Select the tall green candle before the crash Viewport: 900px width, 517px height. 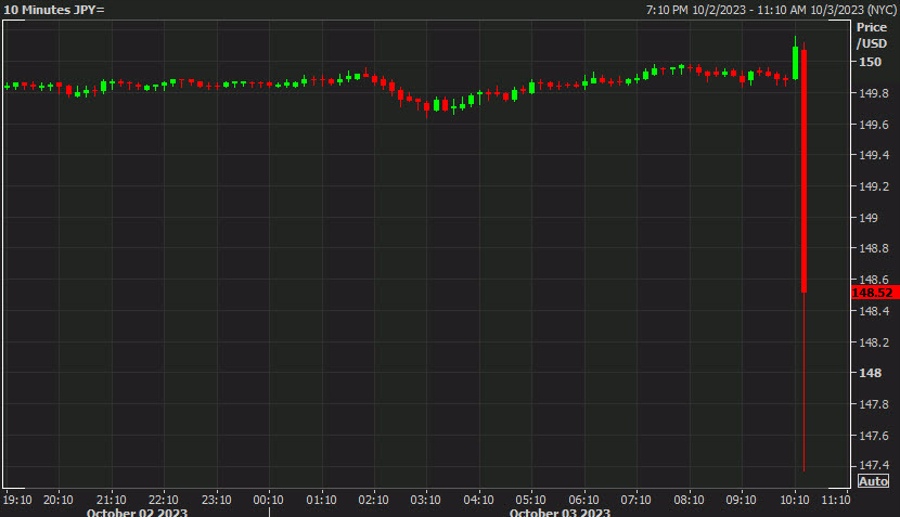point(796,63)
